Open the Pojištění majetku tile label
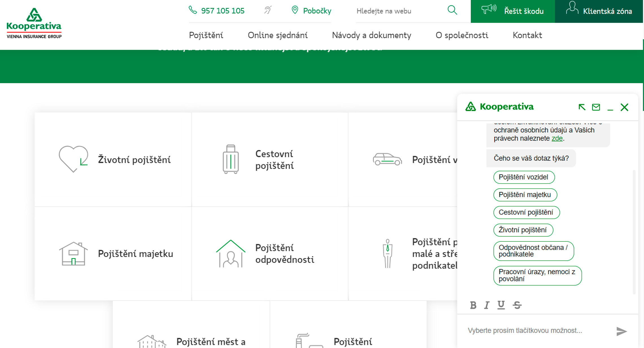644x348 pixels. [135, 254]
